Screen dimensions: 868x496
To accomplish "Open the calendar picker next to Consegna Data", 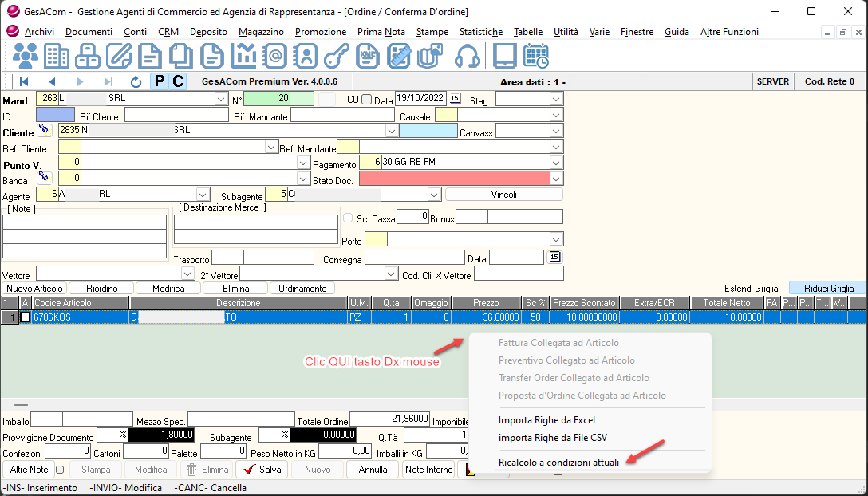I will (554, 257).
